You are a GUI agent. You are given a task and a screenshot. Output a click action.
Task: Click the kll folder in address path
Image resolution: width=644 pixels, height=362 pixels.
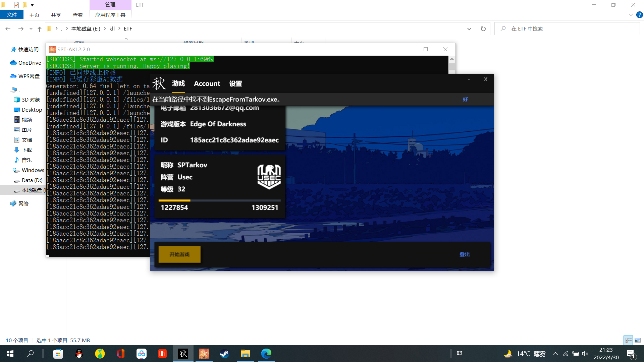coord(112,29)
